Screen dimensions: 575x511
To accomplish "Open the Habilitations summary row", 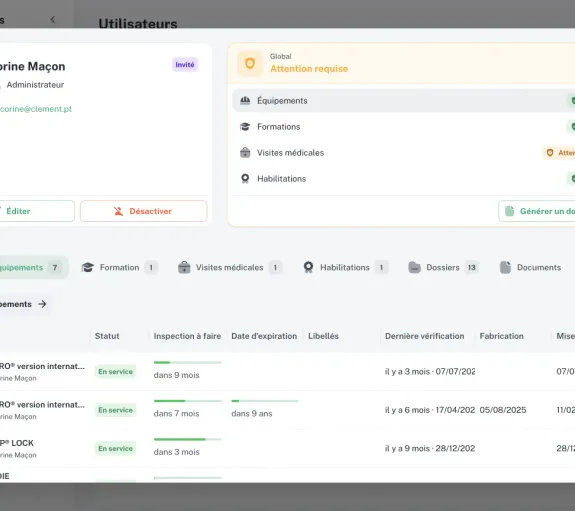I will pos(403,179).
